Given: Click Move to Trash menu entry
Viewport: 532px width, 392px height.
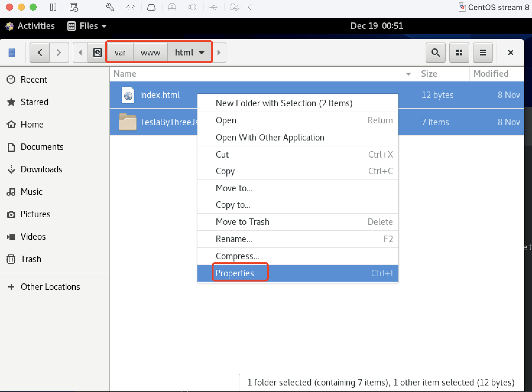Looking at the screenshot, I should point(242,222).
